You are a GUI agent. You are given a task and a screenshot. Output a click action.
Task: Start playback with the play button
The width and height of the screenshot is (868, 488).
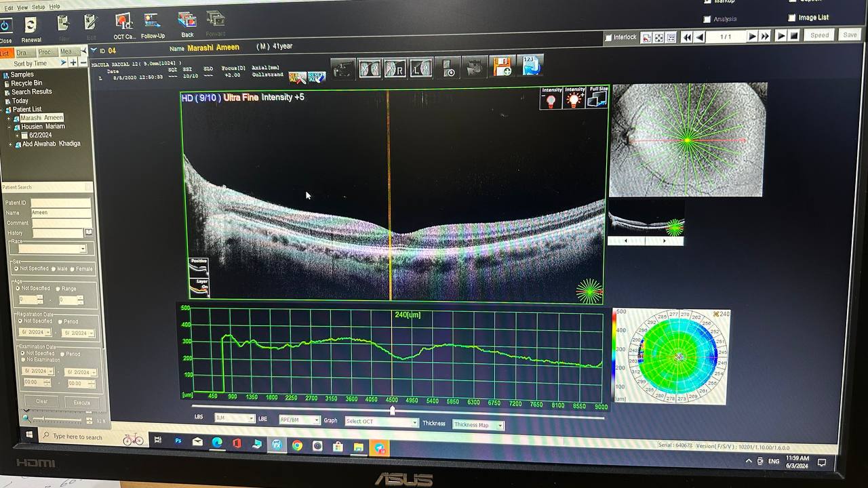pos(781,35)
